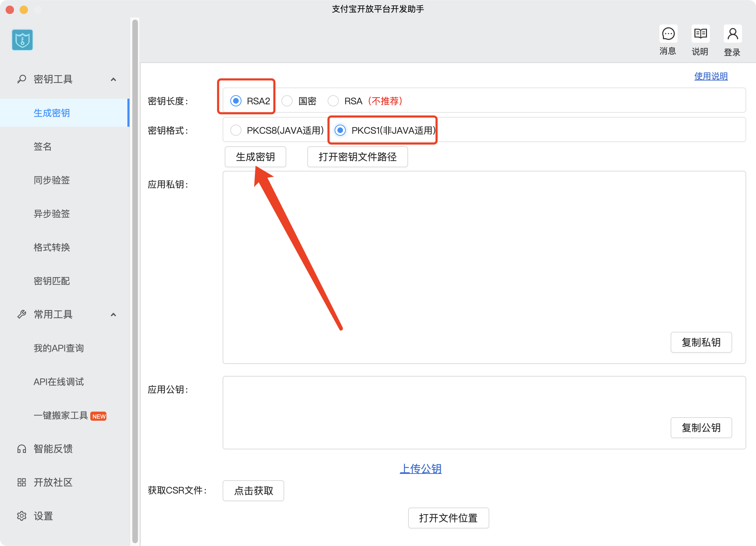Viewport: 756px width, 546px height.
Task: Click the NEW badge on 一键搬家工具
Action: pyautogui.click(x=99, y=416)
